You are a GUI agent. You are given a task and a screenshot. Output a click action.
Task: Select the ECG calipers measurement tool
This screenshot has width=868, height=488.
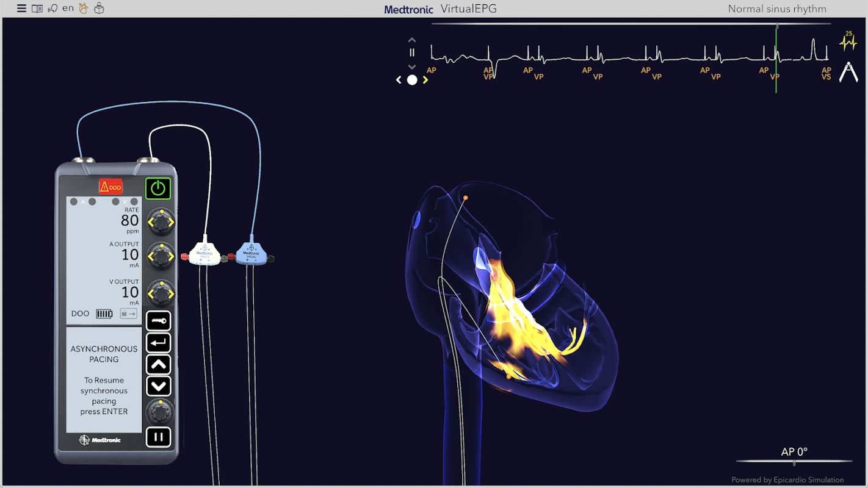pos(848,72)
